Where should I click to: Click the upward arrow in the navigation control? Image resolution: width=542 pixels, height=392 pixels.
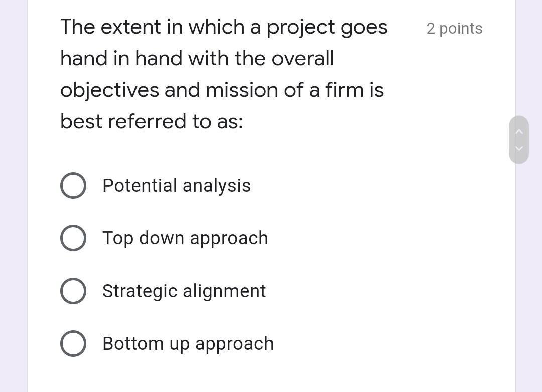[519, 131]
